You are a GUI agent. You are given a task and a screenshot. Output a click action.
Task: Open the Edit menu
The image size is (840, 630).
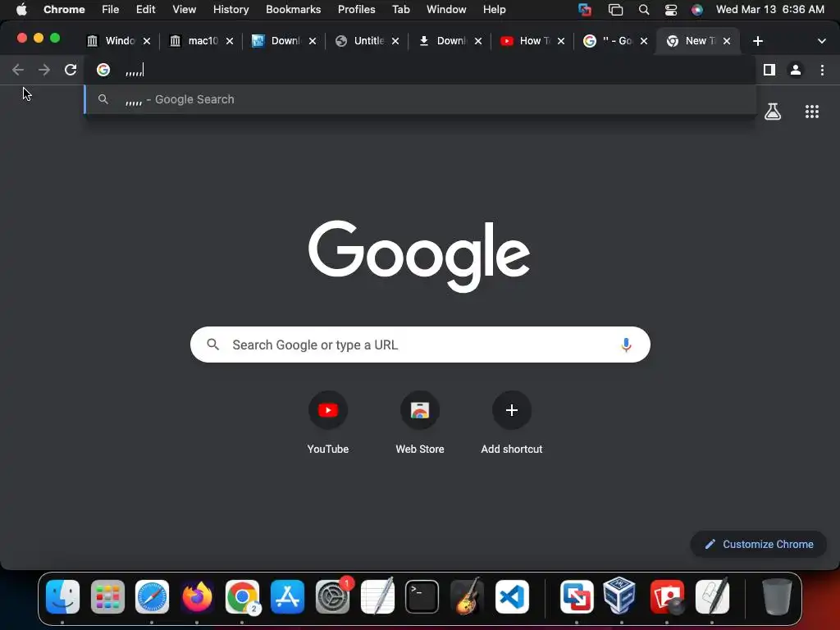click(145, 10)
